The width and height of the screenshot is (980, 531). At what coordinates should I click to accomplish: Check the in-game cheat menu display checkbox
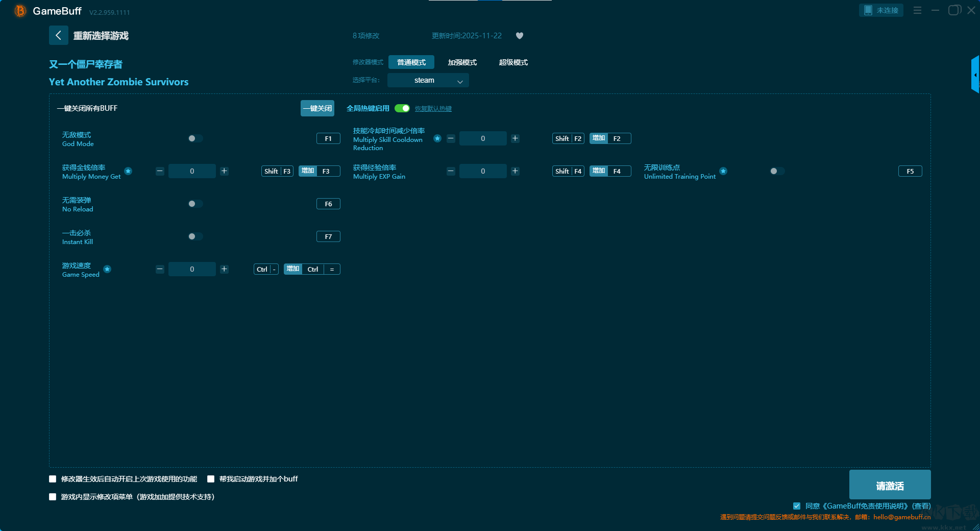(53, 497)
